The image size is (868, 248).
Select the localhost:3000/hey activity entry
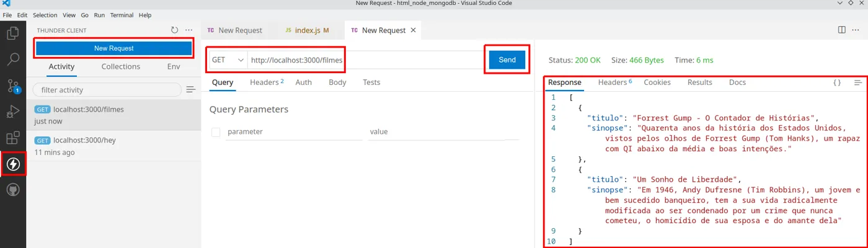(114, 146)
